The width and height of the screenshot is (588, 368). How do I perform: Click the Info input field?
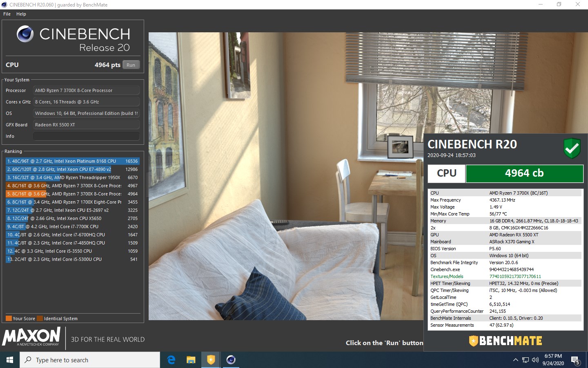(86, 136)
